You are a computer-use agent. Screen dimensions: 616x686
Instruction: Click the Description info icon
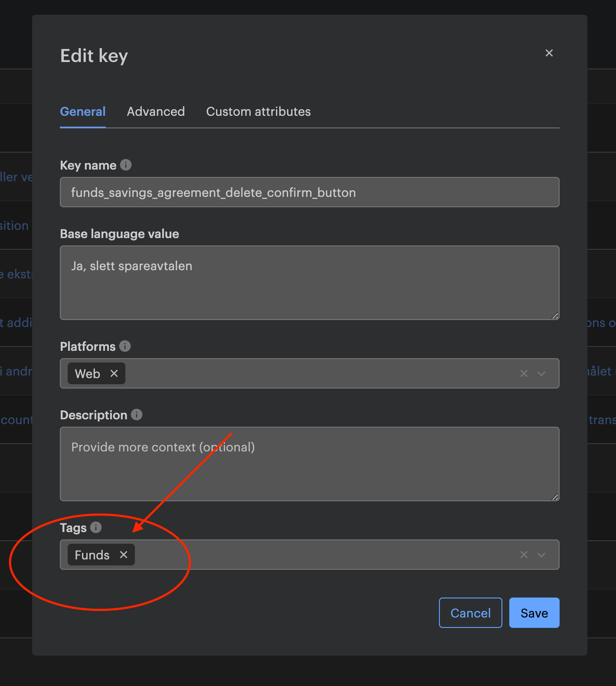tap(137, 415)
